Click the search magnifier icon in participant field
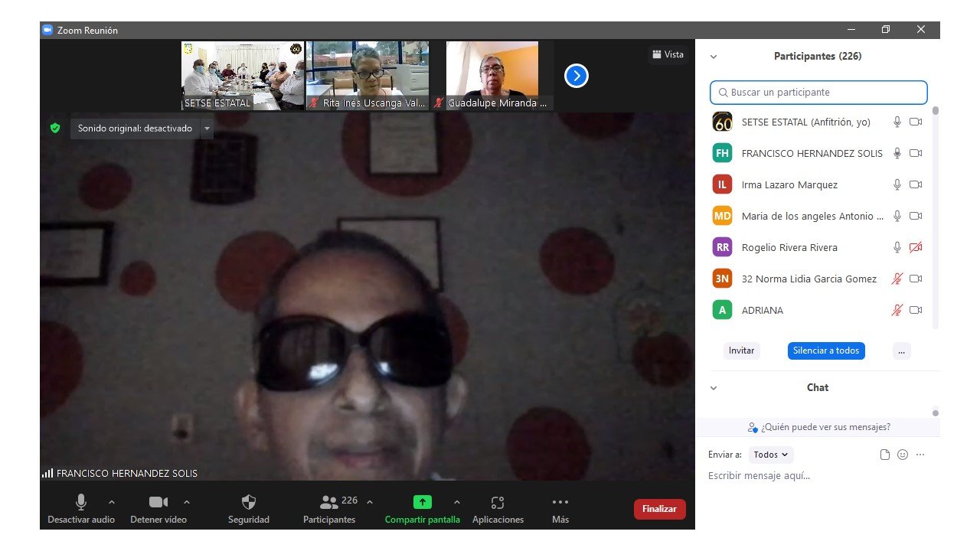This screenshot has height=551, width=980. [x=723, y=93]
